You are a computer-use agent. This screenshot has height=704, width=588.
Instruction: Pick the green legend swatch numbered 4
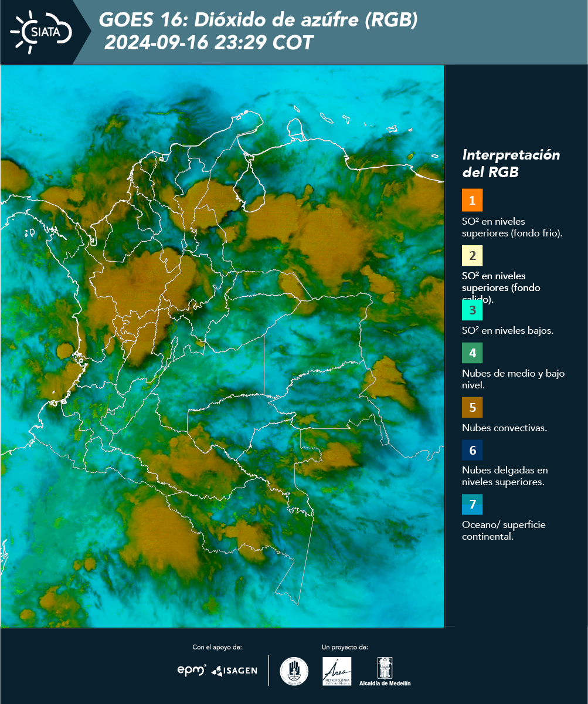(x=472, y=353)
